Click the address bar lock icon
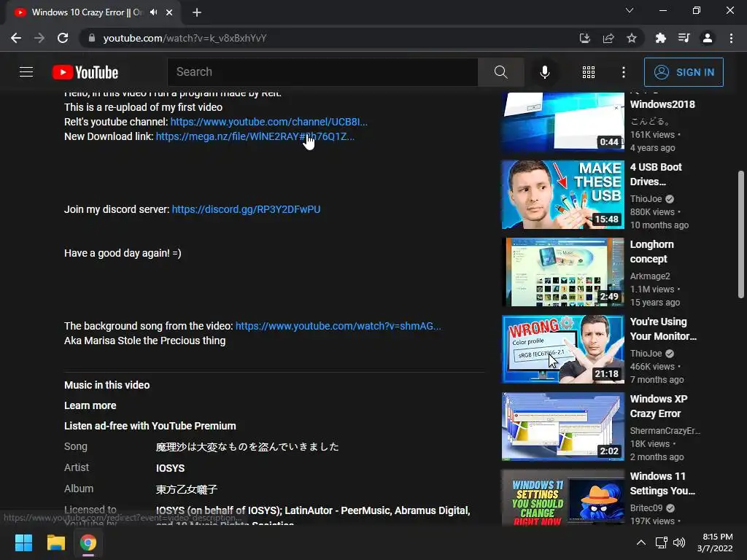 click(92, 38)
